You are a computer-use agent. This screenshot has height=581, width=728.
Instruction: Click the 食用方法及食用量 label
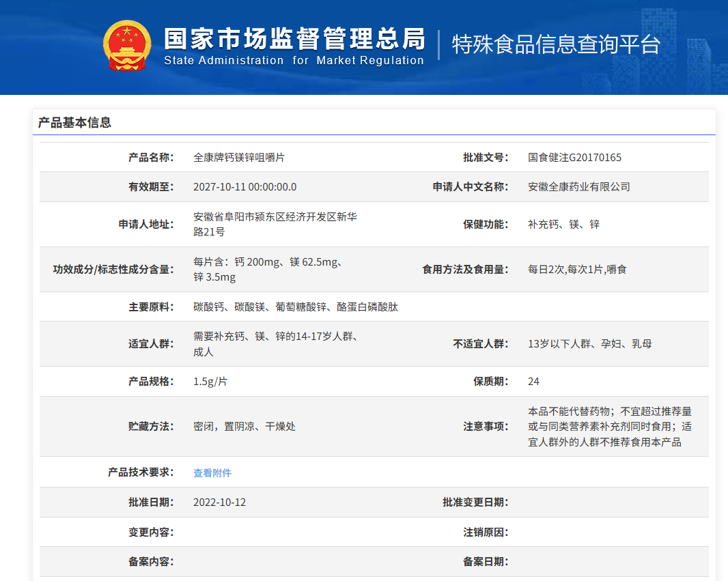pos(465,270)
